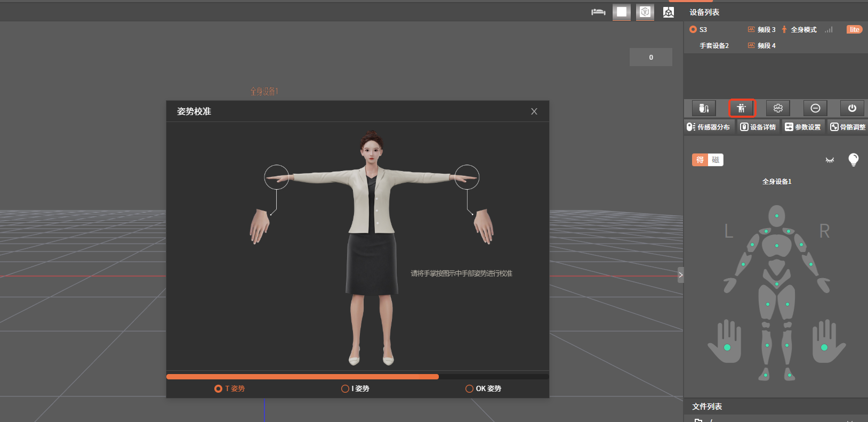Toggle the white square view button
The image size is (868, 422).
tap(622, 12)
